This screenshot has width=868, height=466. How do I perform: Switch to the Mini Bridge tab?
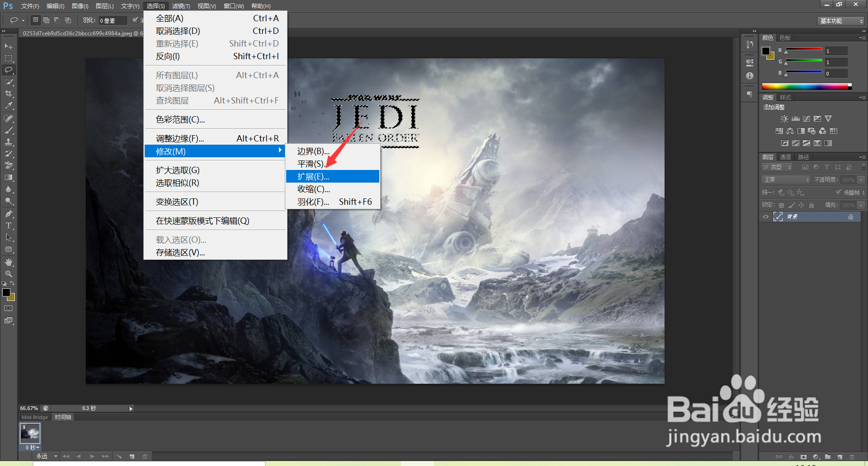(x=35, y=417)
